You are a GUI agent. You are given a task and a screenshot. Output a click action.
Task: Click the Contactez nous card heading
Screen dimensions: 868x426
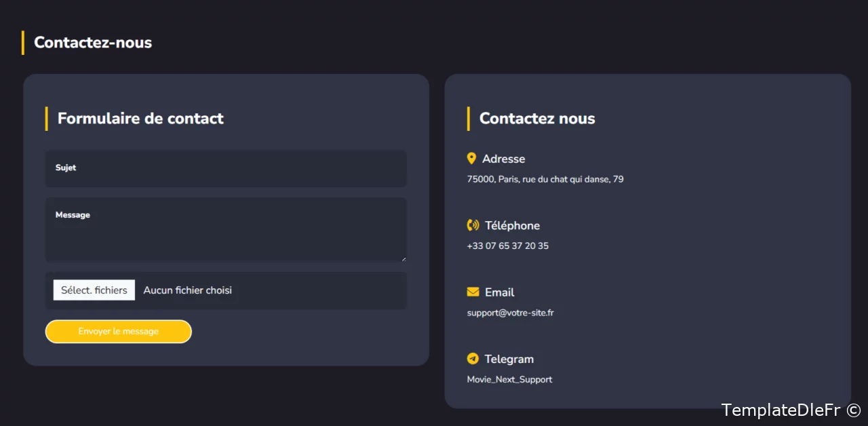tap(537, 119)
